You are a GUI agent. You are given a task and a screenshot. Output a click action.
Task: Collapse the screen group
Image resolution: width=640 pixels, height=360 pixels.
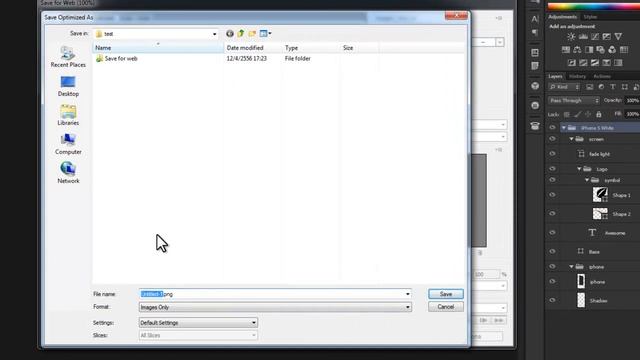571,139
